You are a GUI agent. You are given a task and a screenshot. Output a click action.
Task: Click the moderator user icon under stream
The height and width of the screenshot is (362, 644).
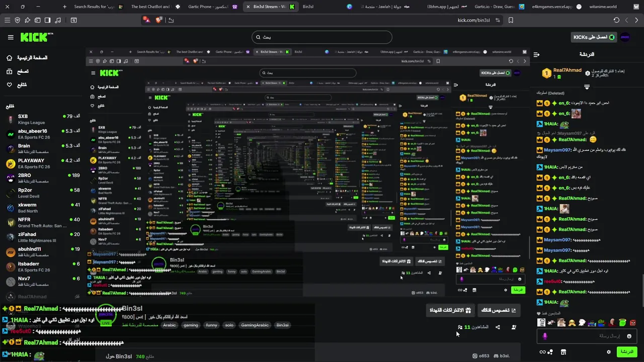click(514, 327)
